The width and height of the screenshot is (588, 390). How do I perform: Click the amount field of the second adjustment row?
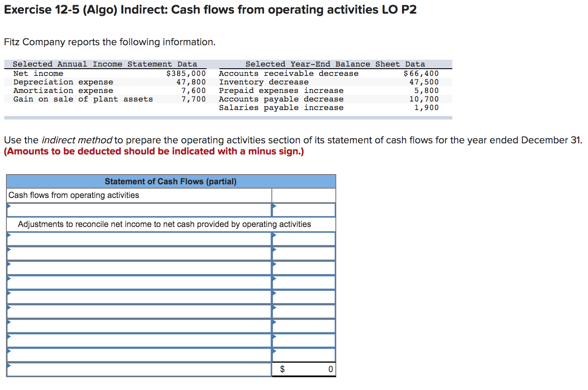(x=303, y=253)
